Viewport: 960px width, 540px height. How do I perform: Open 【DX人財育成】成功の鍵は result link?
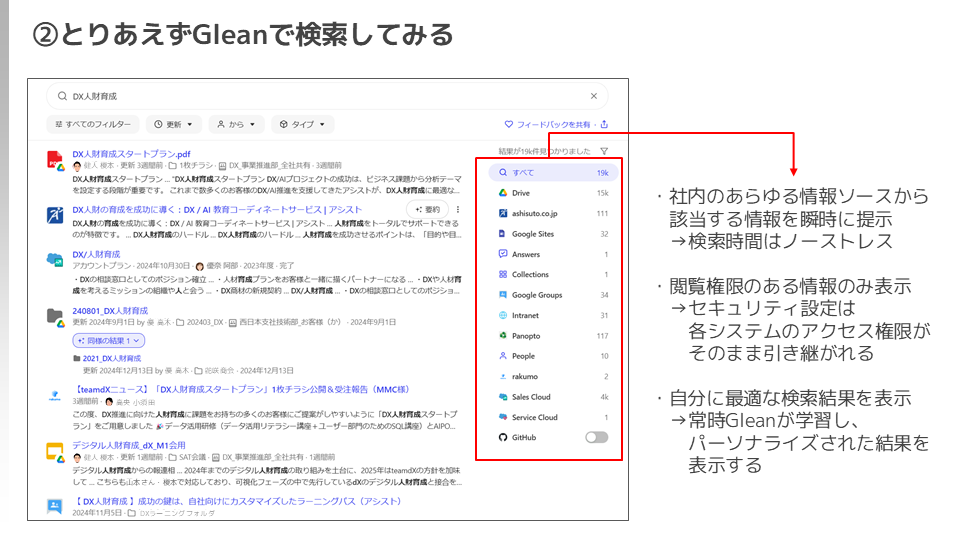coord(237,501)
